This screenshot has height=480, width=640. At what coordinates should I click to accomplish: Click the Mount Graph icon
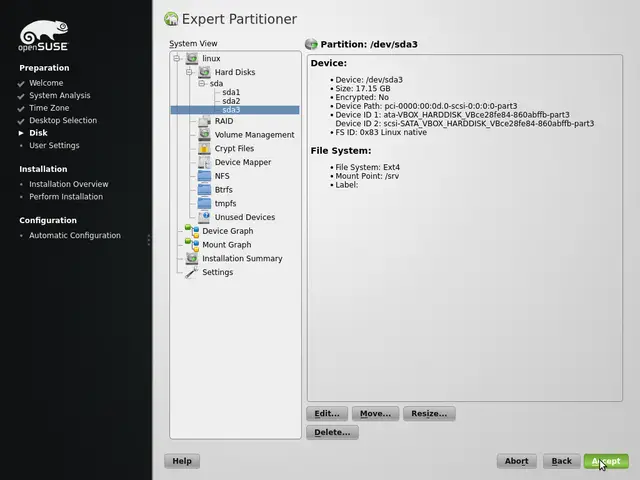coord(192,244)
